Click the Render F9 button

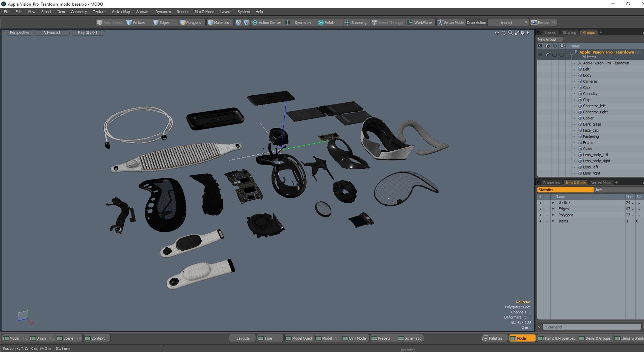[543, 22]
